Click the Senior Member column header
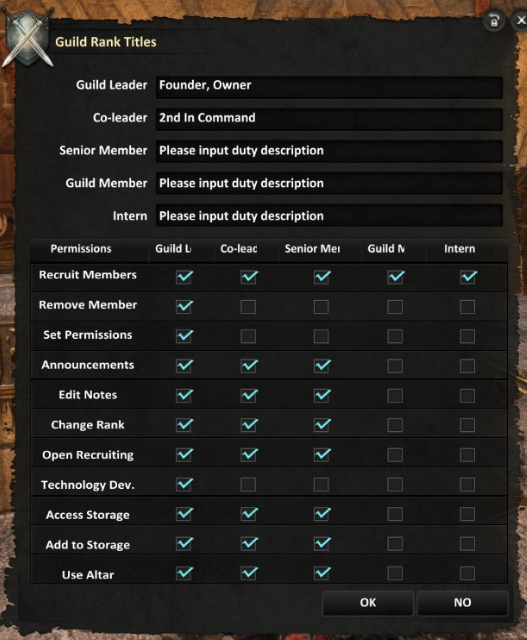 coord(312,249)
